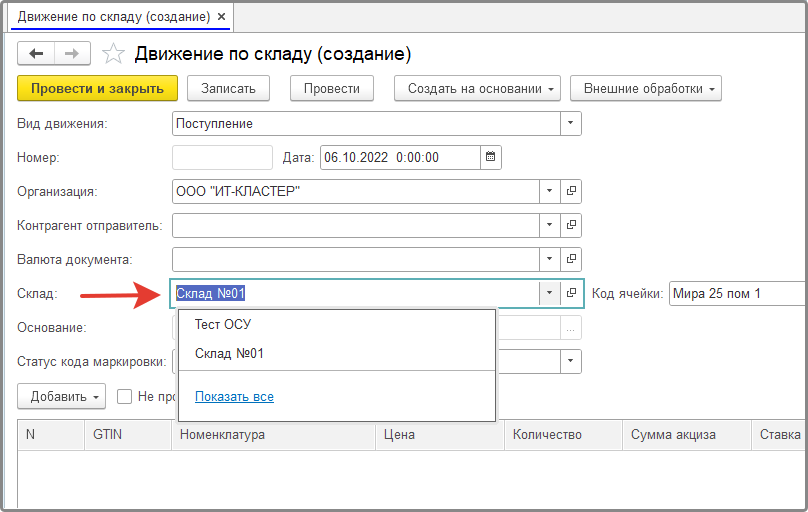
Task: Open Валюта документа record with open-form icon
Action: click(571, 259)
